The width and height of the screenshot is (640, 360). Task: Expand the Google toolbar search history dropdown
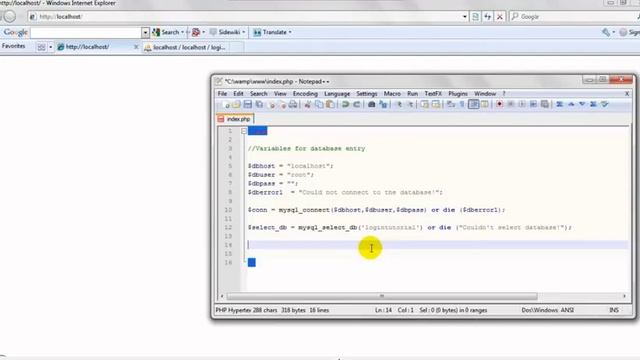[145, 32]
